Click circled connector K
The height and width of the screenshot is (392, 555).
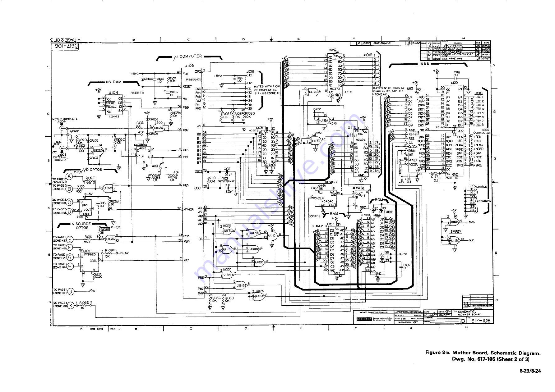click(x=71, y=305)
